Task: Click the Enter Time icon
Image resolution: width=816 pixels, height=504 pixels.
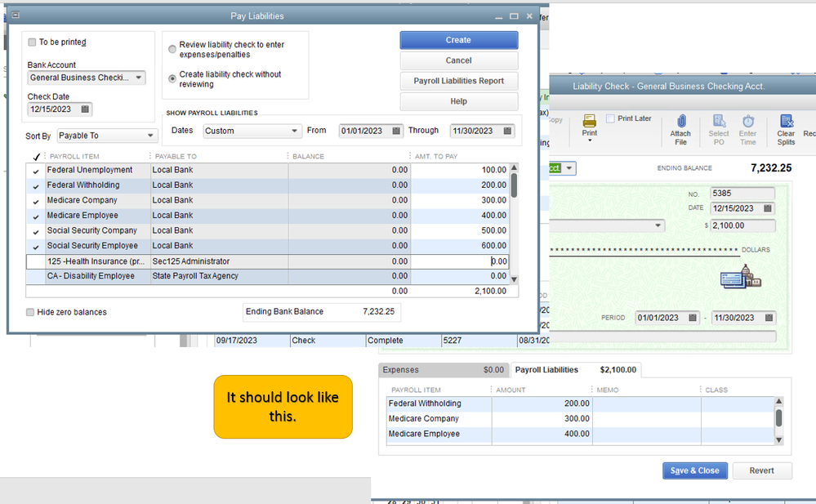Action: [x=748, y=121]
